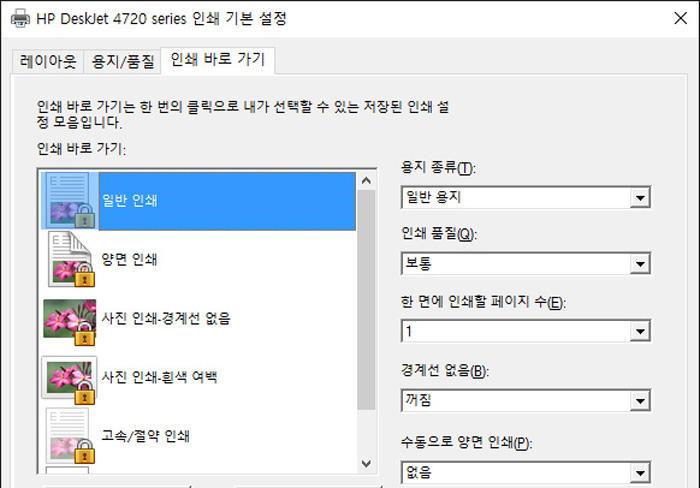
Task: Choose the 양면 인쇄 document icon
Action: 68,259
